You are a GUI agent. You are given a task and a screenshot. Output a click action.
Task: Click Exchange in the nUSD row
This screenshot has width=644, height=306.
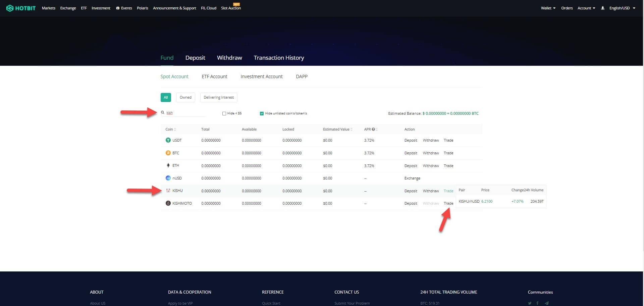pos(412,178)
